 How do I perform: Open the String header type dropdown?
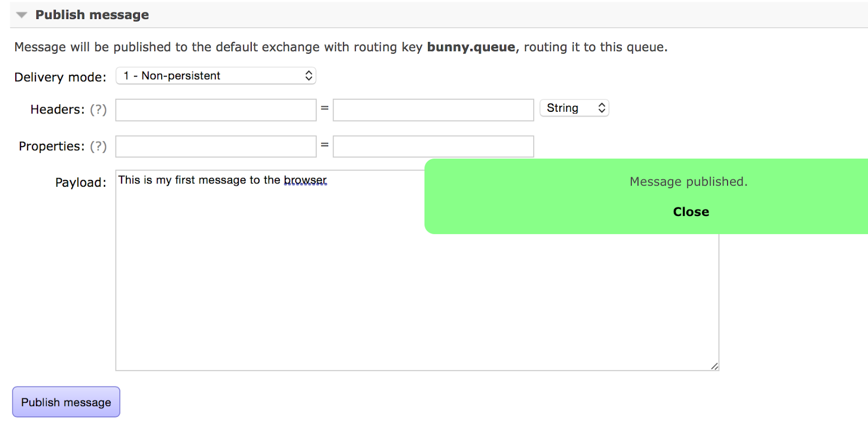(575, 108)
